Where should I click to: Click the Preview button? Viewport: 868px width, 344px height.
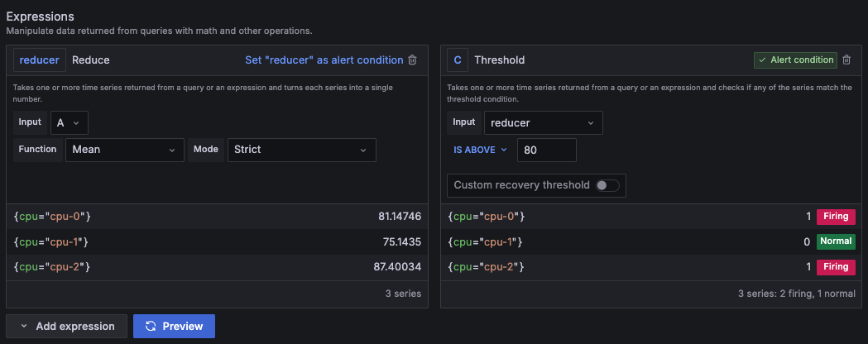pos(174,326)
